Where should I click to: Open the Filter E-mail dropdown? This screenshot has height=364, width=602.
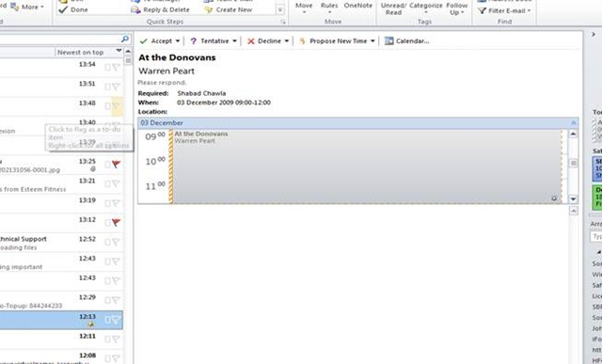pos(504,10)
